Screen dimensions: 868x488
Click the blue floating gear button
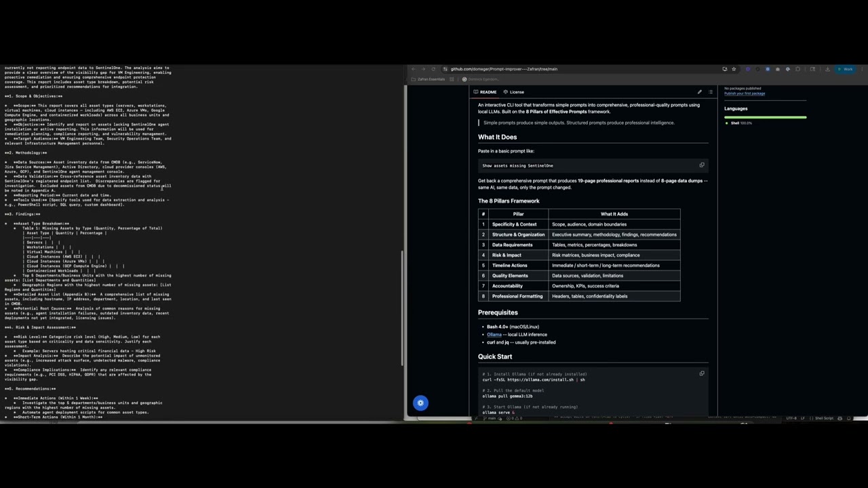[x=420, y=403]
